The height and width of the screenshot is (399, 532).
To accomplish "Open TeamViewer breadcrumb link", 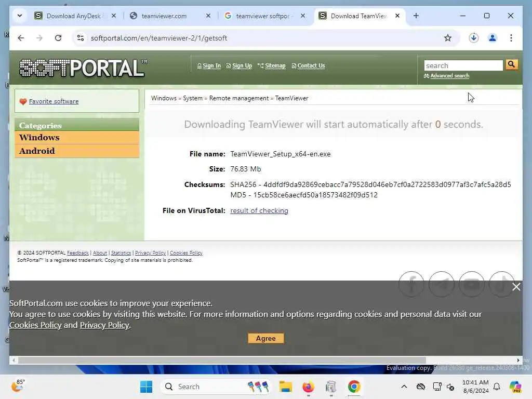I will [x=291, y=98].
